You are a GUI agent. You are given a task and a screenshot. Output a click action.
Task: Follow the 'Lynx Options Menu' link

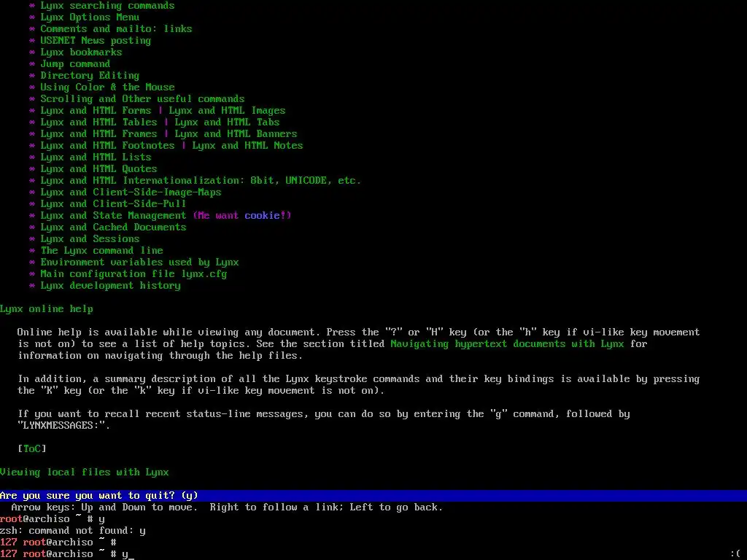tap(90, 17)
